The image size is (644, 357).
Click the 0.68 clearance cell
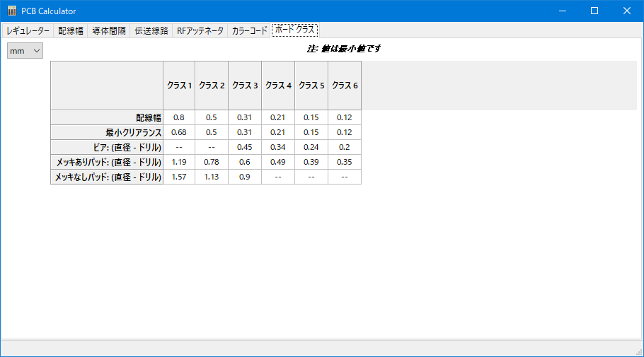tap(179, 132)
